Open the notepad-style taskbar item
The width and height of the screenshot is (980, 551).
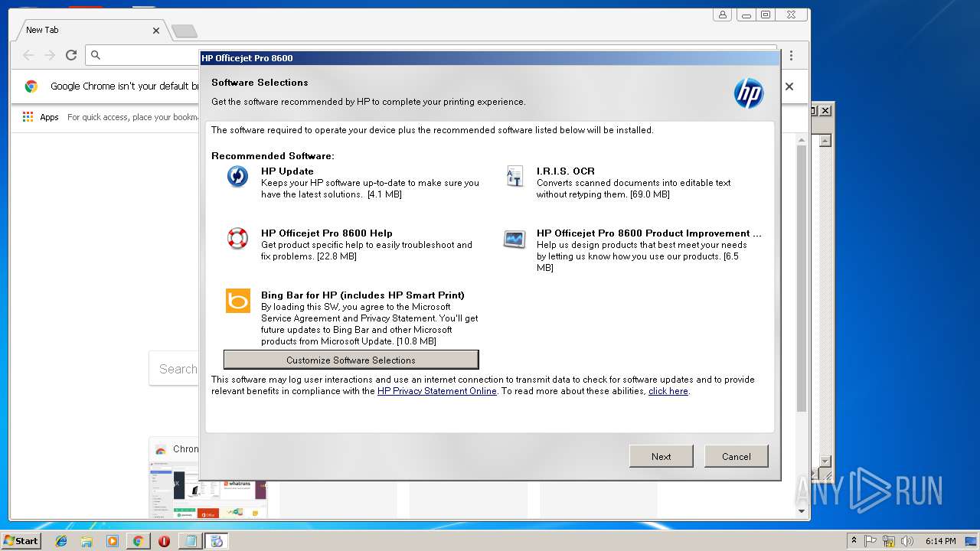pos(189,541)
